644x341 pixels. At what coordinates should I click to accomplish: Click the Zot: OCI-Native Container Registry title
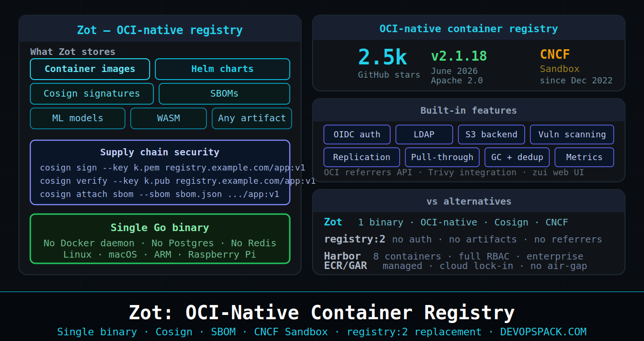click(x=322, y=313)
